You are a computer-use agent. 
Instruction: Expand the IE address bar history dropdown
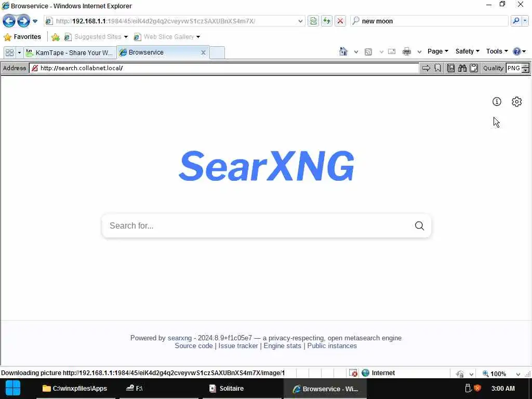(x=300, y=21)
